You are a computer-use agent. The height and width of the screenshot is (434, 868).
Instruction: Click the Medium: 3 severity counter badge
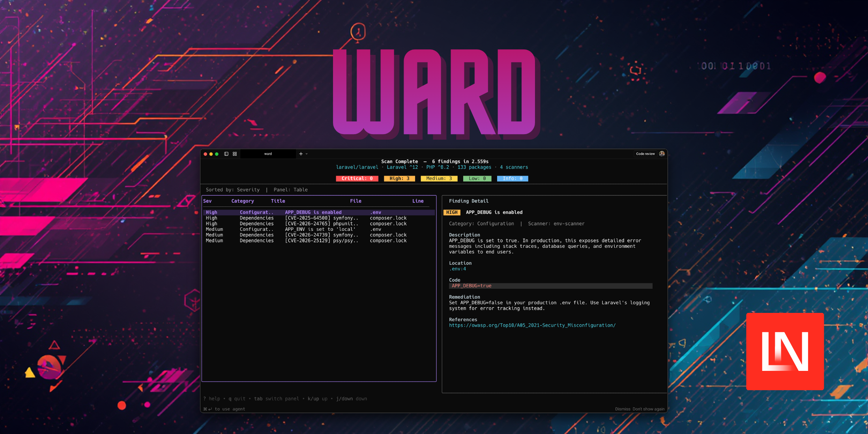pyautogui.click(x=439, y=178)
